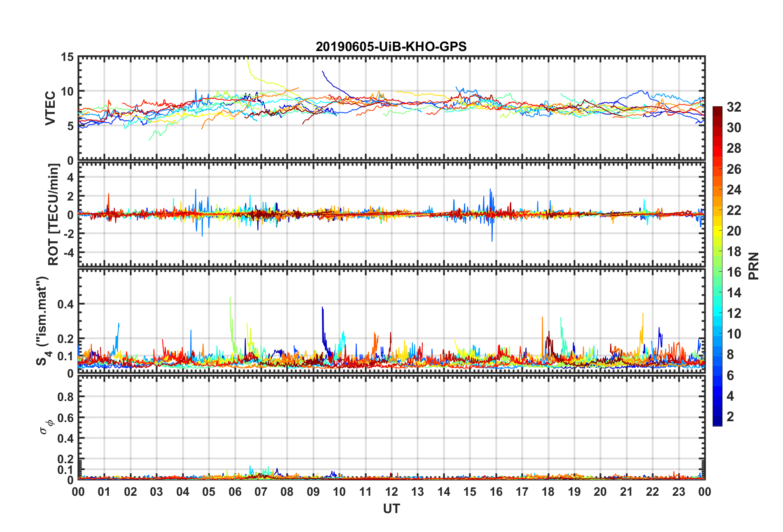This screenshot has height=532, width=783.
Task: Click sigma-phi axis tick label 0.8
Action: tap(66, 397)
